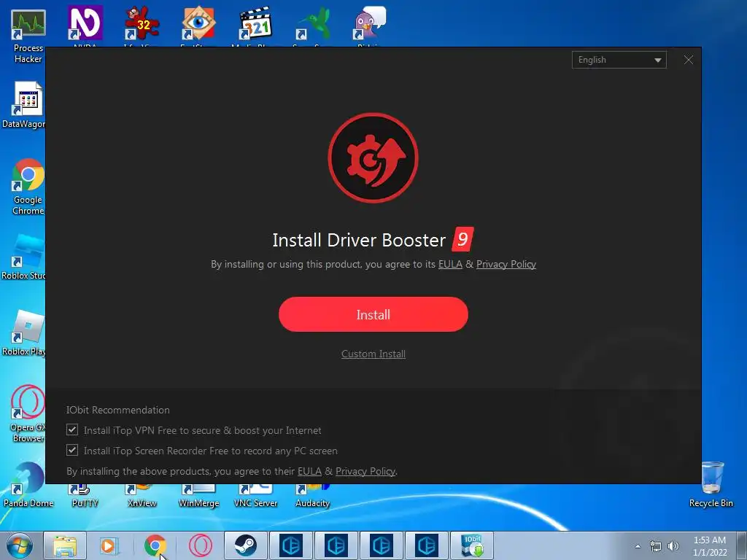Open the network tray icon

click(656, 546)
